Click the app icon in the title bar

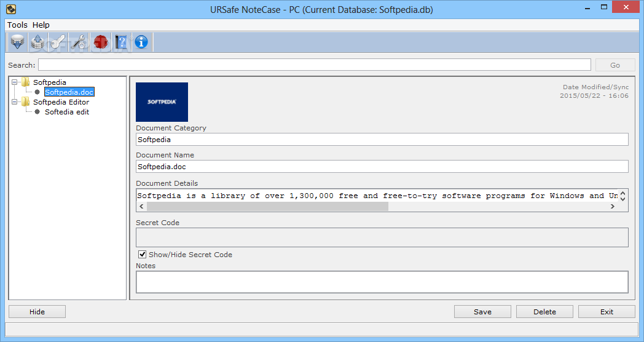pyautogui.click(x=11, y=9)
